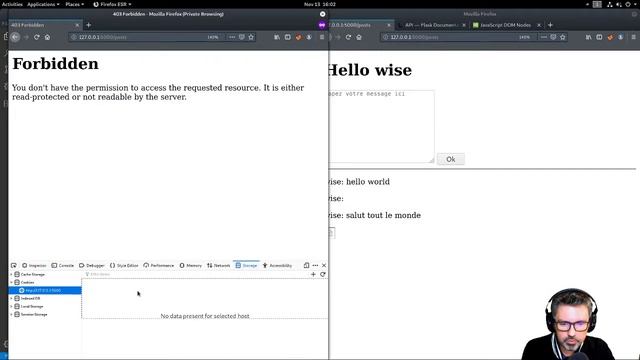Switch to the Inspector DevTools tab
The width and height of the screenshot is (640, 360).
coord(34,265)
